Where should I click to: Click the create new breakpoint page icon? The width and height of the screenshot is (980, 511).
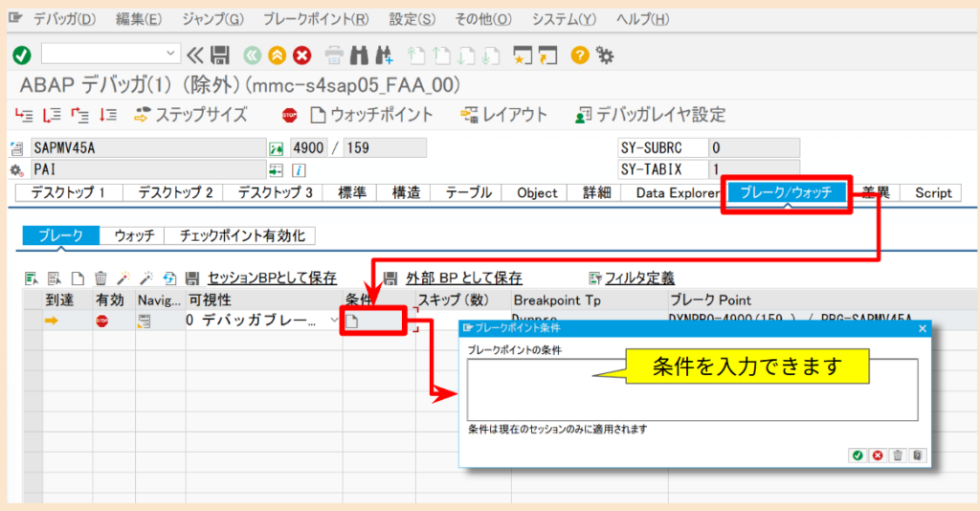[78, 278]
